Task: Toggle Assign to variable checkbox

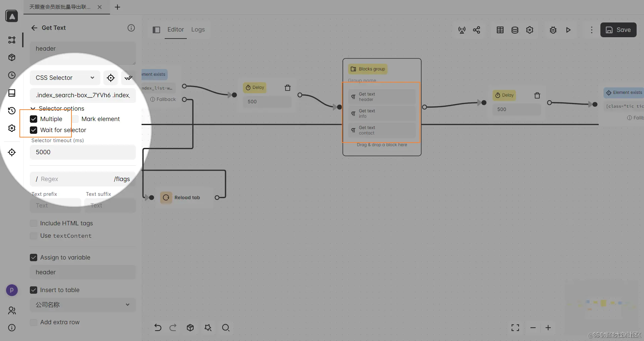Action: pyautogui.click(x=34, y=258)
